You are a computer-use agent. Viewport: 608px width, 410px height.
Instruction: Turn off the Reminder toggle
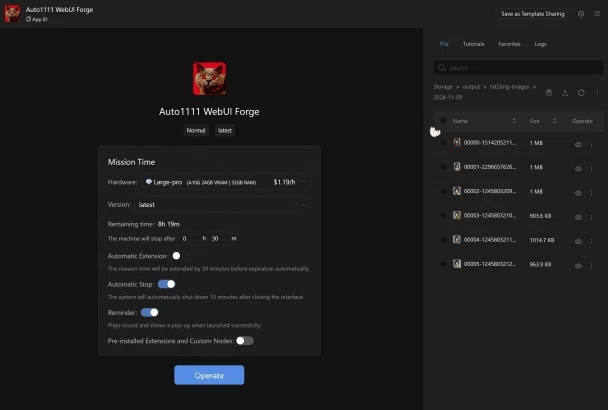[150, 312]
